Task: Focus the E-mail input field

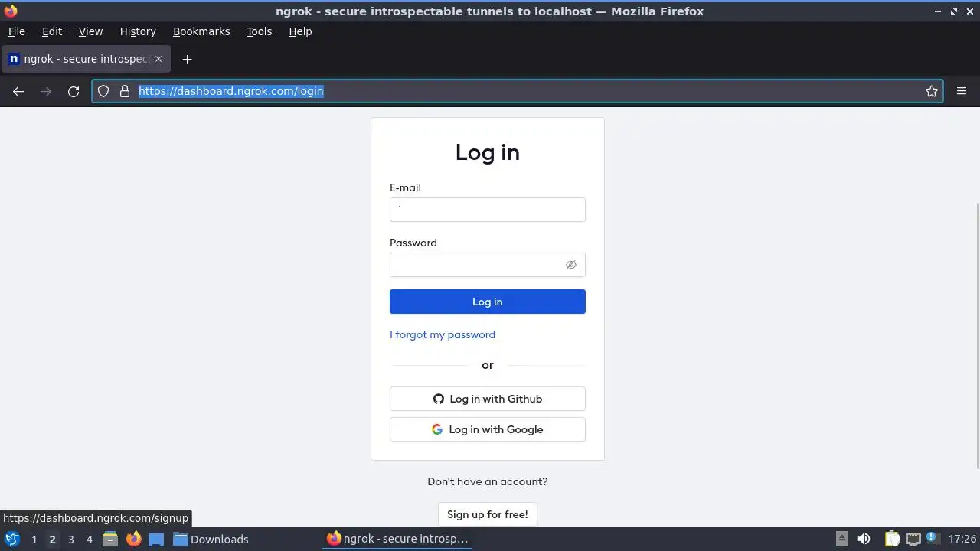Action: (x=488, y=210)
